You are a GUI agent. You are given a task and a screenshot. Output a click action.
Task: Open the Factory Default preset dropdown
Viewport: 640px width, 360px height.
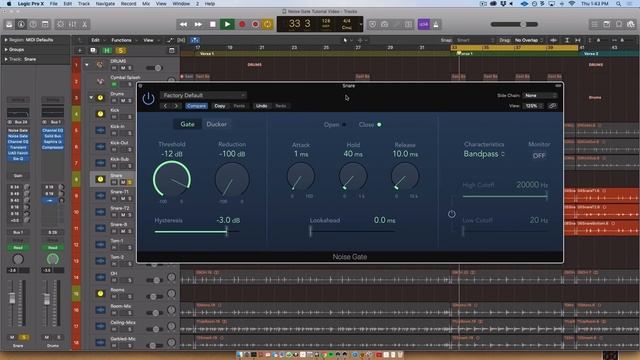coord(203,95)
